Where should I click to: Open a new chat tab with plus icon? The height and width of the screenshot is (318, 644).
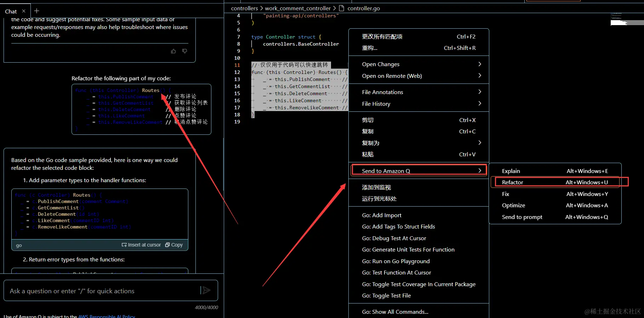click(36, 11)
